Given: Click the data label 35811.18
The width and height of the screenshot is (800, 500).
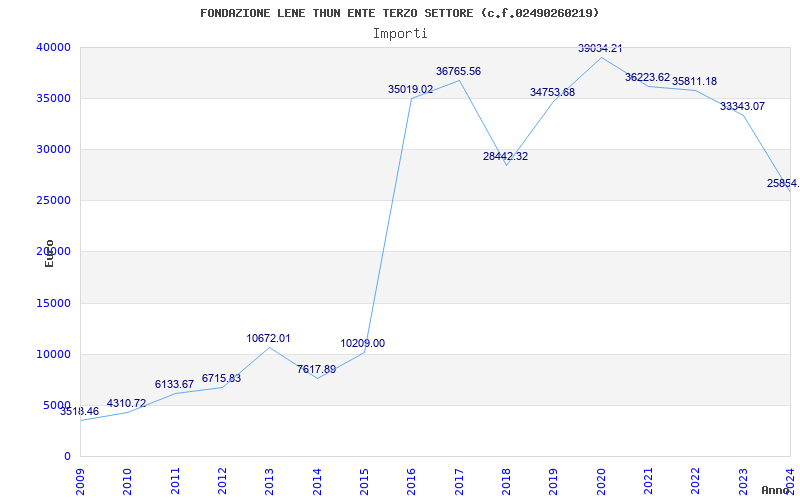Looking at the screenshot, I should click(694, 82).
